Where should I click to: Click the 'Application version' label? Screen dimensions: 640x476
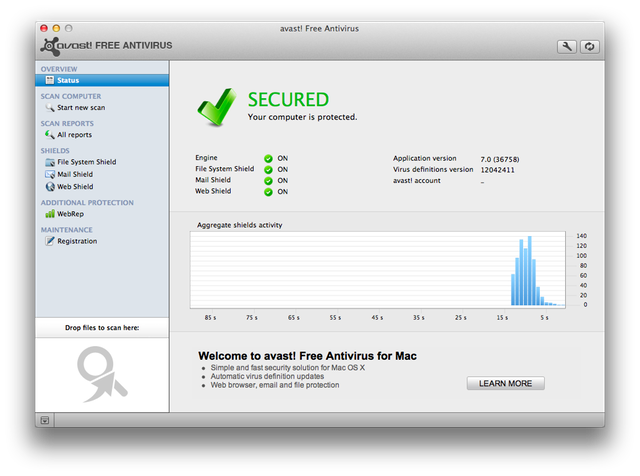424,158
